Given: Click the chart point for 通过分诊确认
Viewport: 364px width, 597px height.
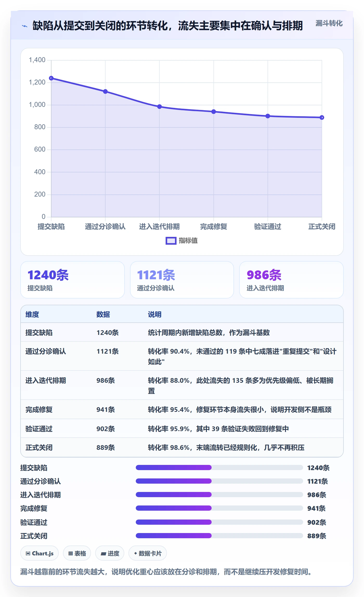Looking at the screenshot, I should point(105,92).
